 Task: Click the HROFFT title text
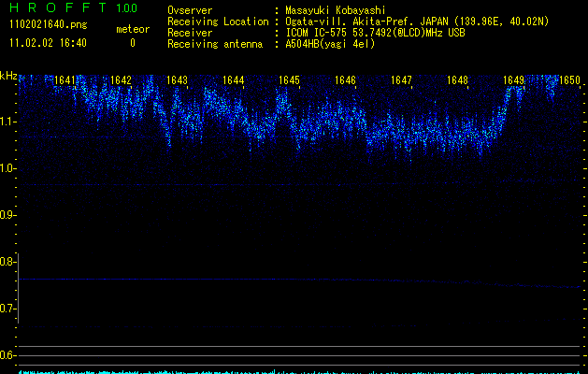(x=58, y=8)
